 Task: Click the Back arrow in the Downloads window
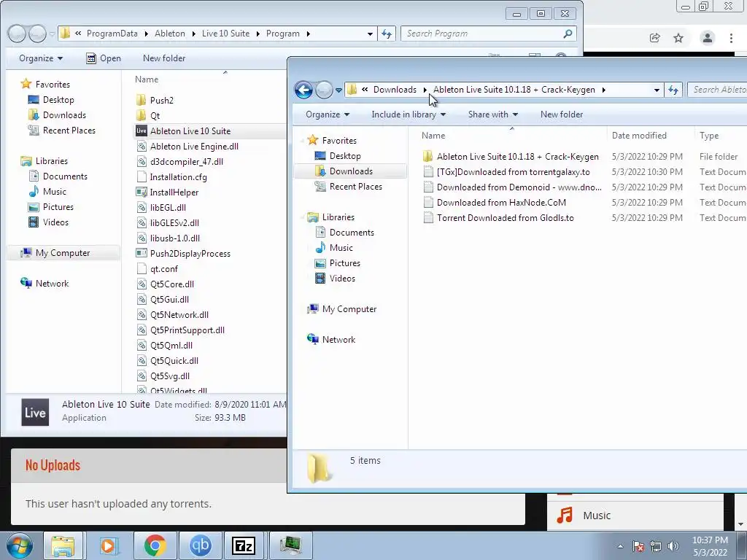click(303, 90)
